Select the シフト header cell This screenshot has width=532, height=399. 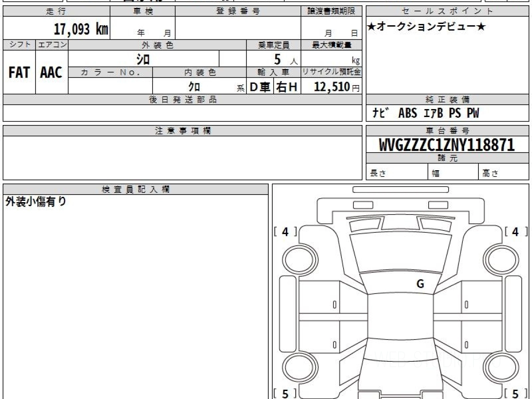[19, 45]
